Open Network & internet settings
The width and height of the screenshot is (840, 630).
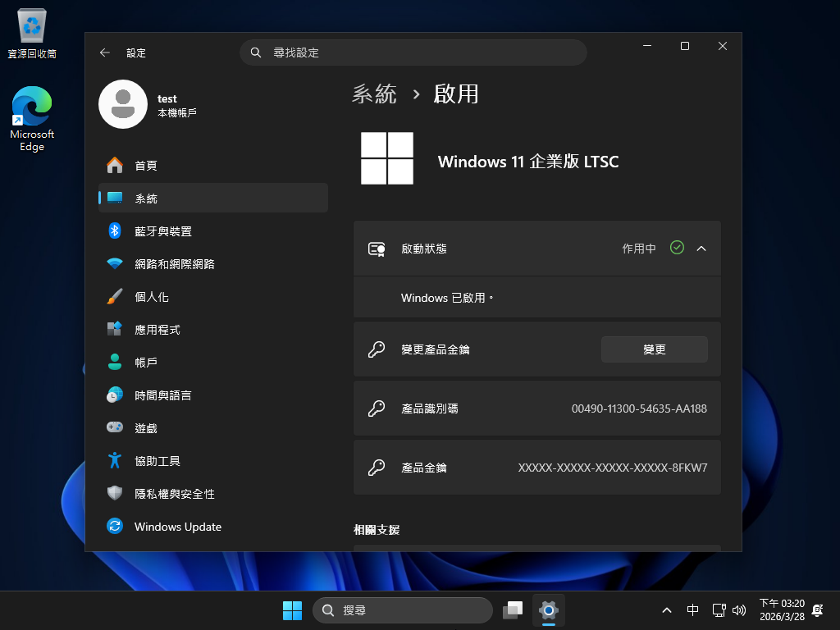pos(174,264)
